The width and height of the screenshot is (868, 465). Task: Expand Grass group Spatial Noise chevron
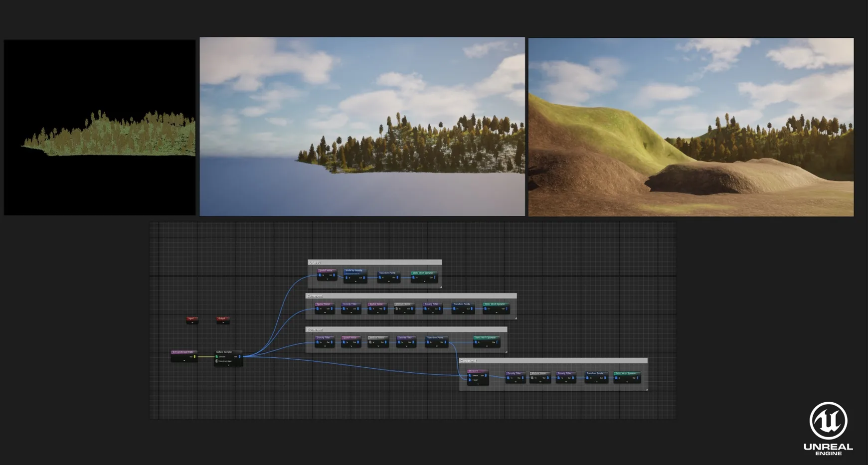[x=327, y=279]
